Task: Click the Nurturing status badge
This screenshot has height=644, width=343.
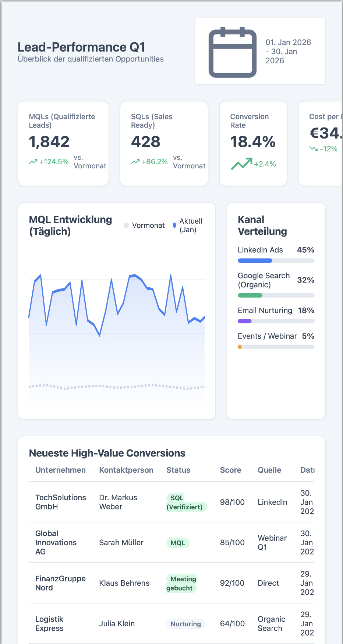Action: tap(185, 624)
